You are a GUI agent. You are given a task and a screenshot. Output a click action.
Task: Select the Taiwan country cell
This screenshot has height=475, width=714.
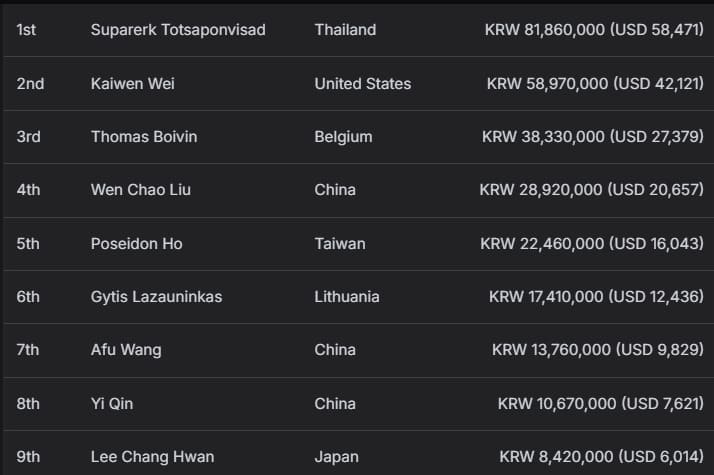(340, 244)
